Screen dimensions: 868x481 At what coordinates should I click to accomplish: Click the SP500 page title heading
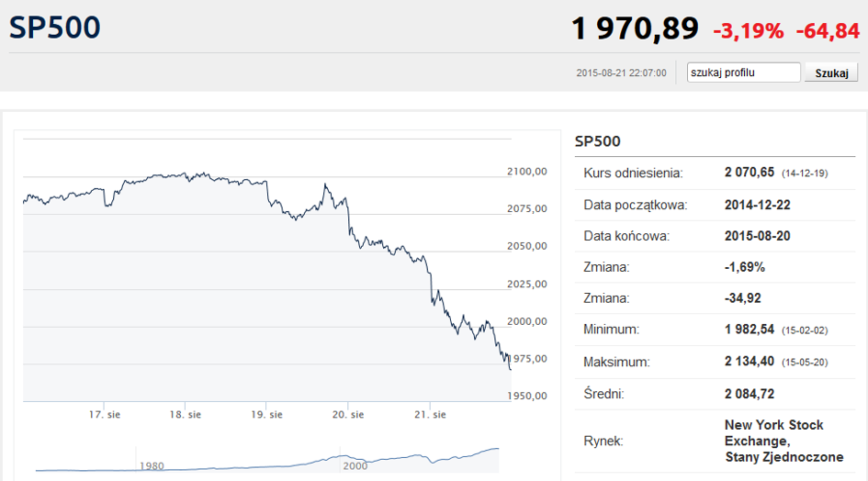(55, 28)
